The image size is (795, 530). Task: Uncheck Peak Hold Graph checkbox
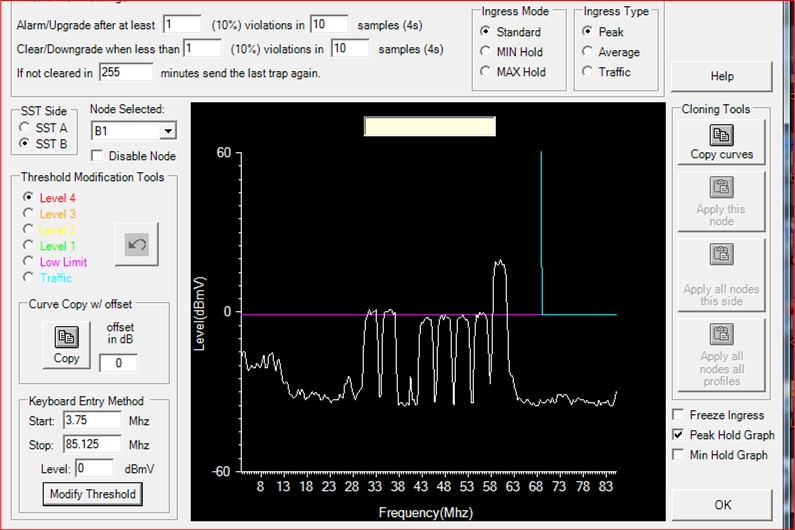click(678, 435)
